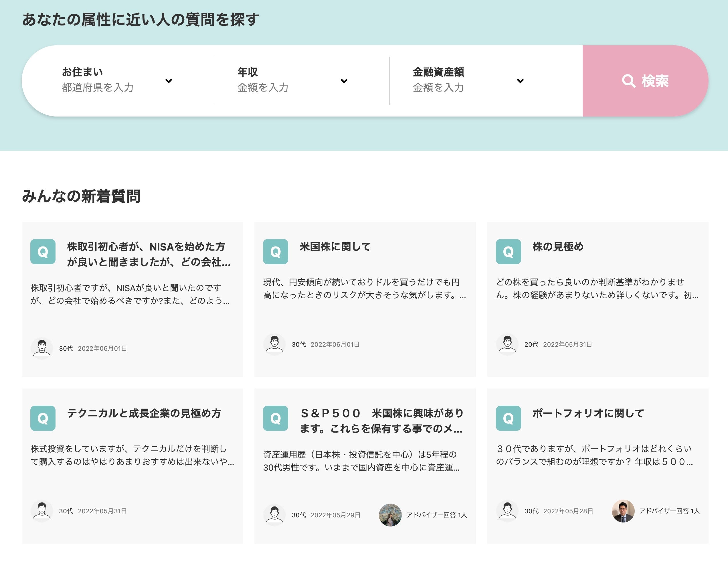Click the Q icon beside 米国株に関して
Screen dimensions: 728x564
[x=275, y=251]
